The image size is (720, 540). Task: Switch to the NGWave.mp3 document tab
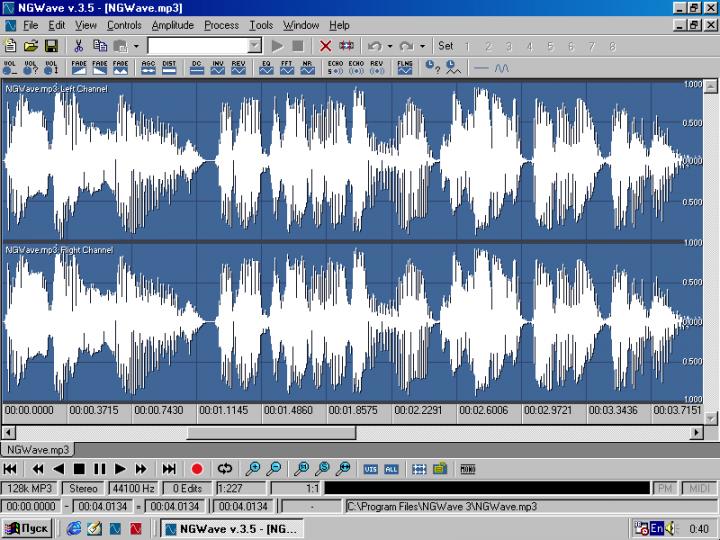[38, 450]
